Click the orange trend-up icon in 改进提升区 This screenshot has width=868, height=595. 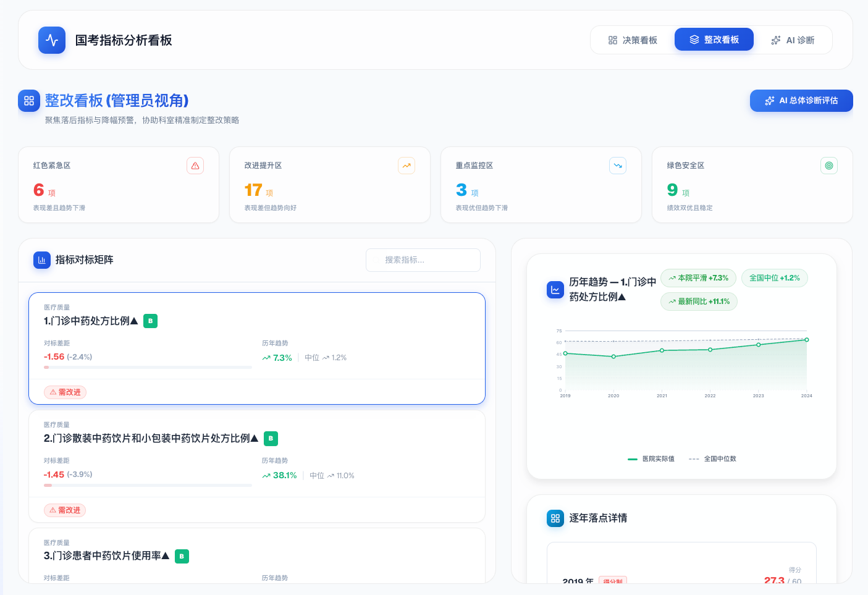pyautogui.click(x=407, y=166)
